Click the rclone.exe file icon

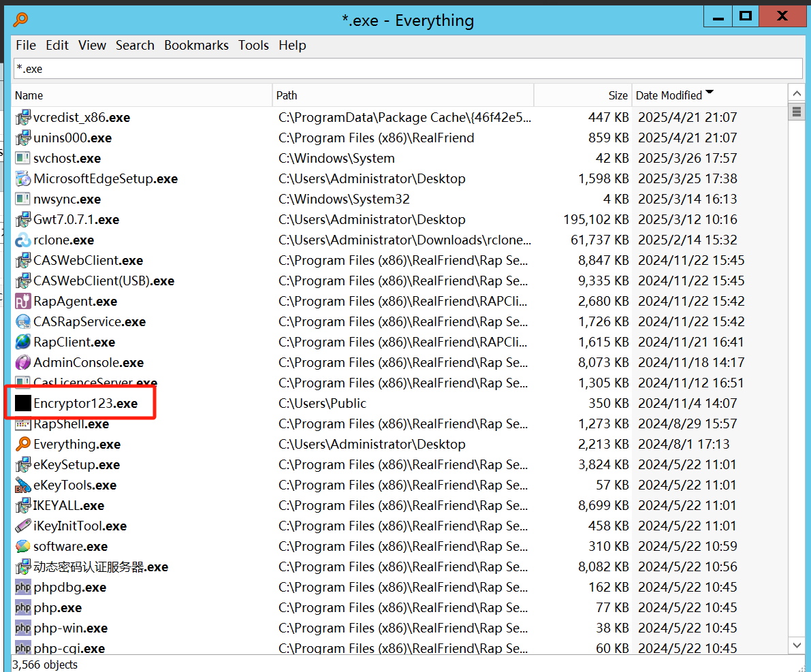23,240
